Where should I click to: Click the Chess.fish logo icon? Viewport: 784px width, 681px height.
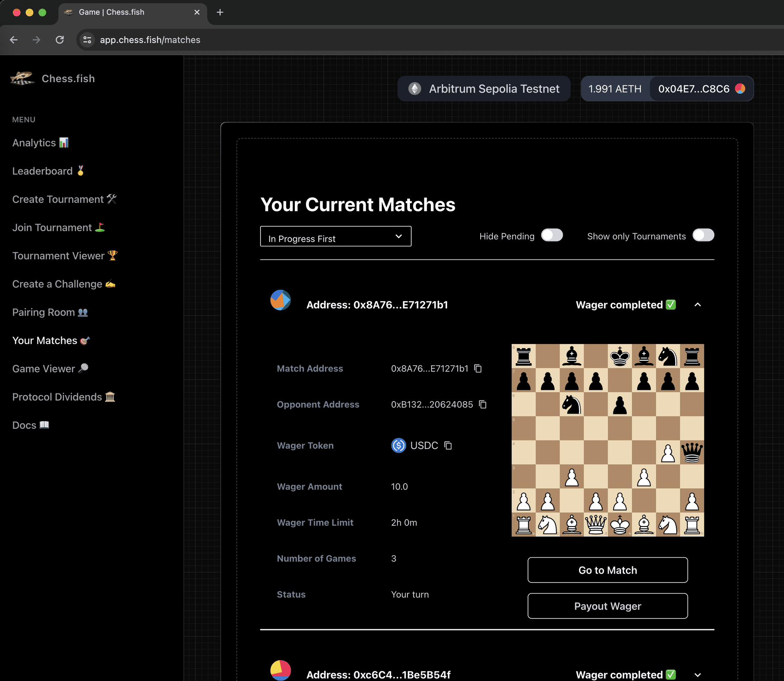(22, 79)
